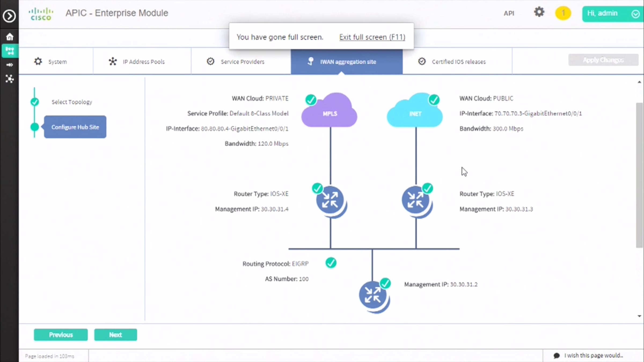The height and width of the screenshot is (362, 644).
Task: Select the INET cloud icon
Action: [x=415, y=110]
